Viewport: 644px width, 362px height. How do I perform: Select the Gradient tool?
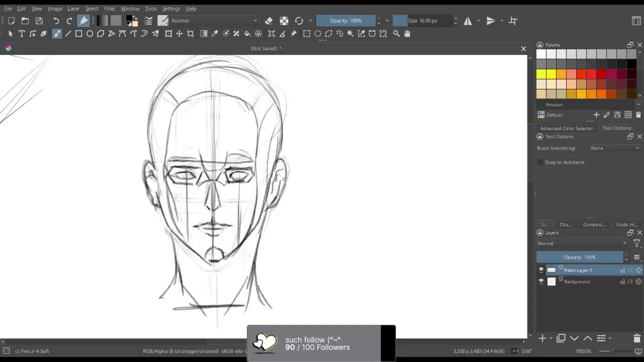click(x=204, y=34)
